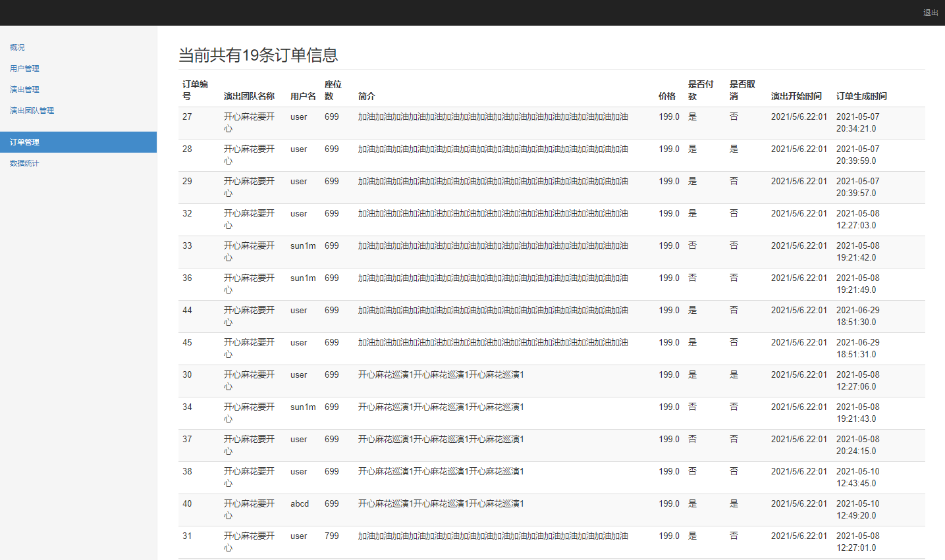945x560 pixels.
Task: Open order number 44 link
Action: tap(187, 310)
